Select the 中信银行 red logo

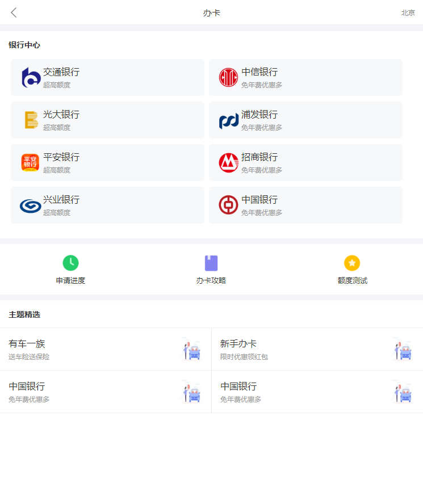point(228,78)
